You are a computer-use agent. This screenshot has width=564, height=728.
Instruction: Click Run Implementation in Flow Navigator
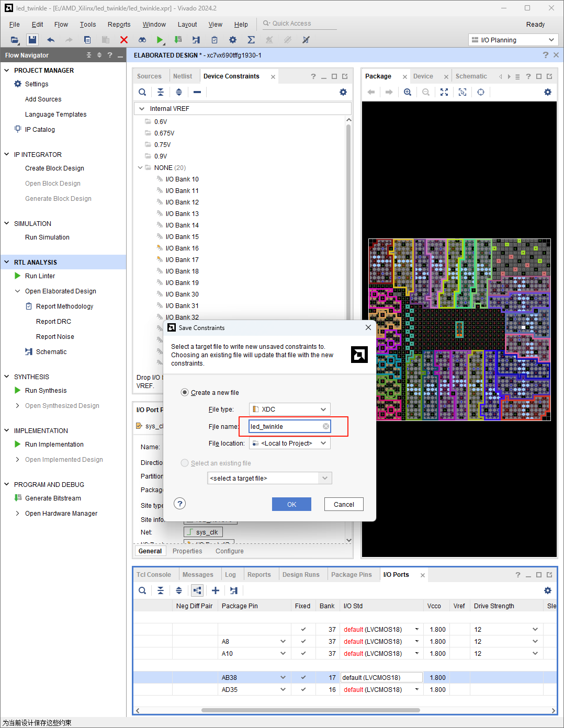(x=54, y=444)
